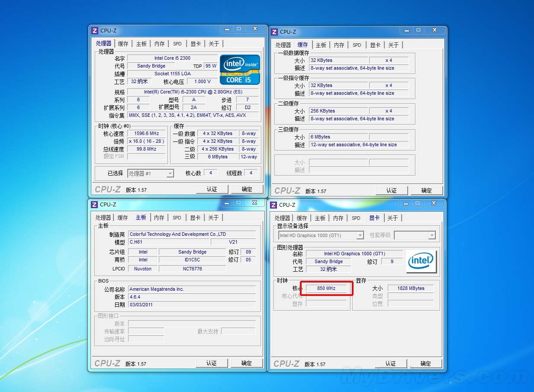534x392 pixels.
Task: Click the name field "Intel Core i5 2300"
Action: [x=172, y=58]
